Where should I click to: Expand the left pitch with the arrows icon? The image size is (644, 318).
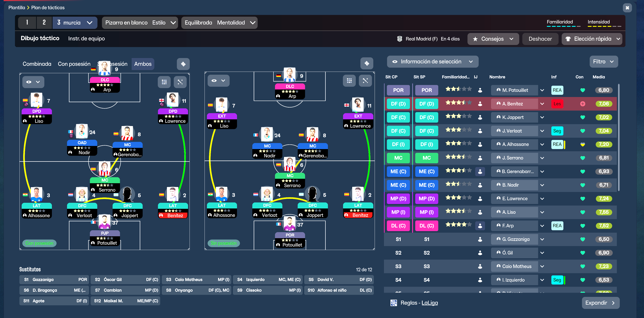tap(180, 82)
